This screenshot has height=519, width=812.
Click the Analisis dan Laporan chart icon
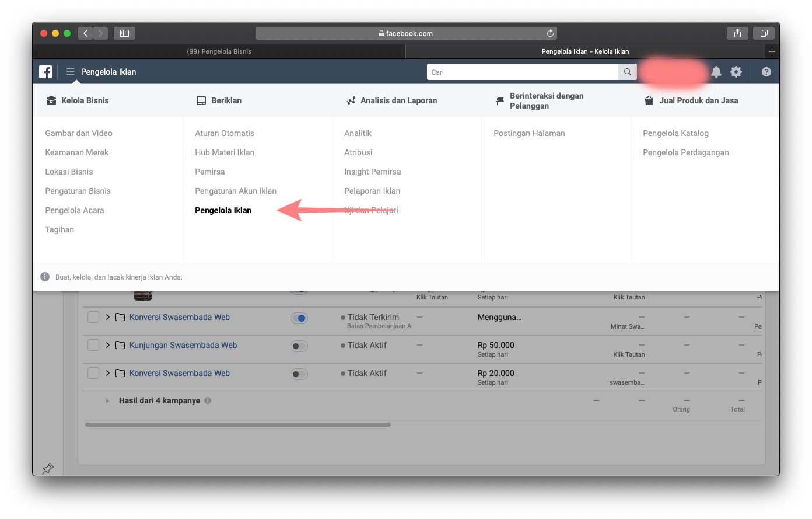point(351,100)
